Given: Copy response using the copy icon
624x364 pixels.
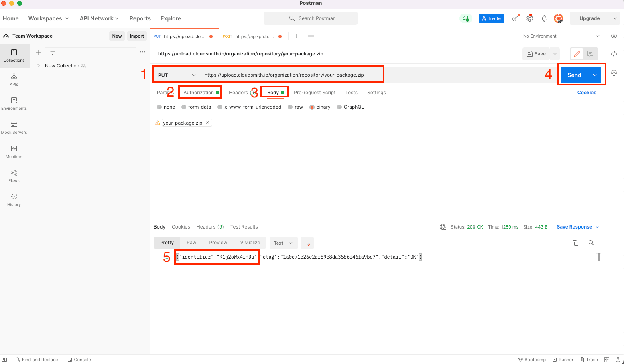Looking at the screenshot, I should pyautogui.click(x=575, y=243).
